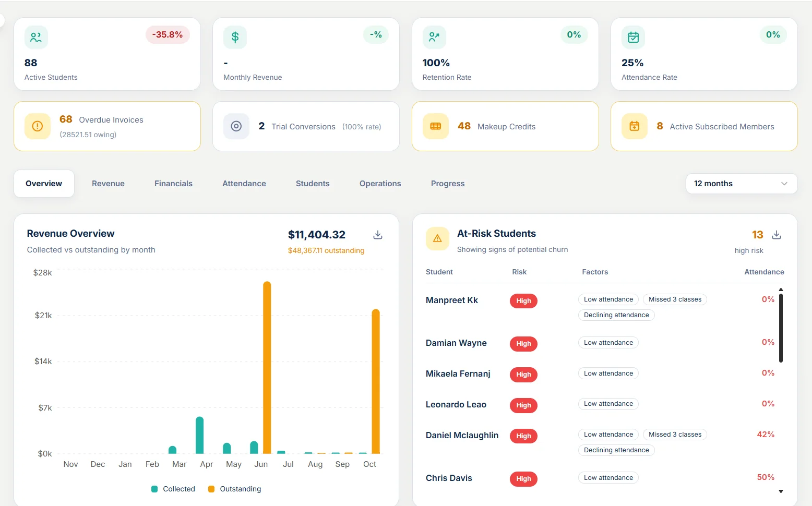The height and width of the screenshot is (506, 812).
Task: Open student Leonardo Leao
Action: click(456, 405)
